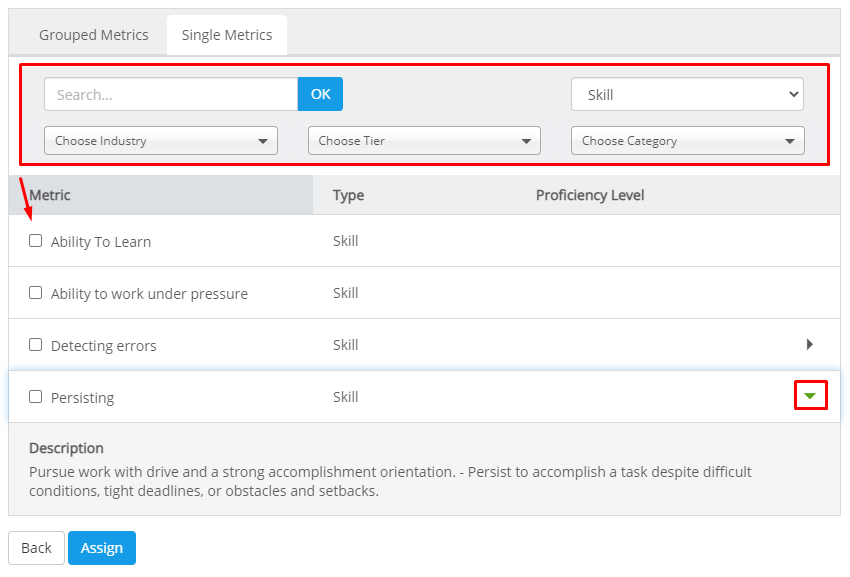Open the Choose Tier dropdown

(x=424, y=141)
